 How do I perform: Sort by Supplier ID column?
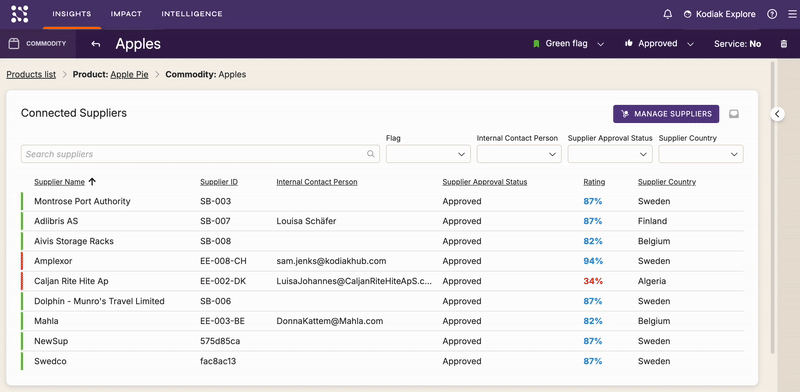pyautogui.click(x=219, y=182)
